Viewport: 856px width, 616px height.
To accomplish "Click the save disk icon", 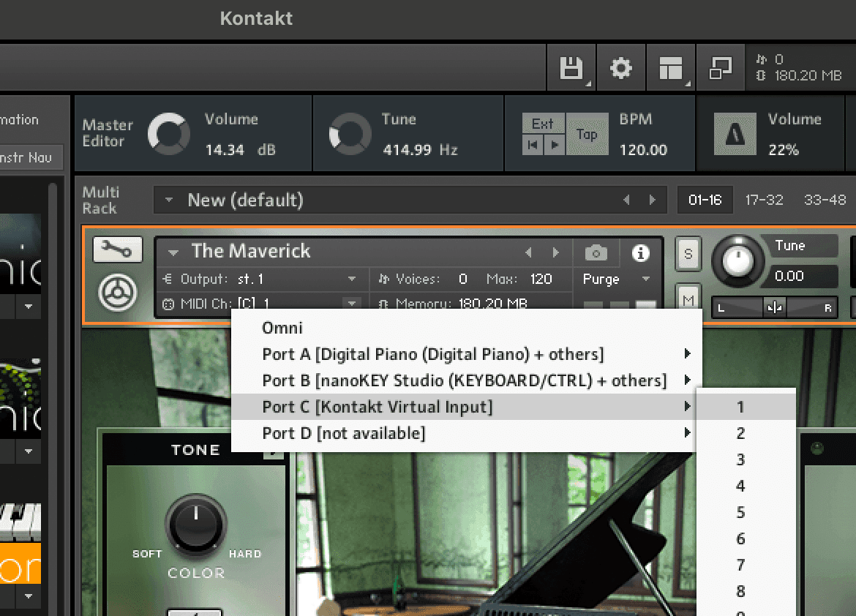I will tap(571, 69).
